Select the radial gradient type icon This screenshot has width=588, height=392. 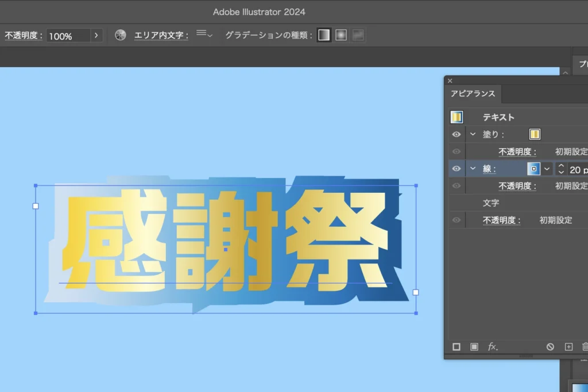(341, 35)
